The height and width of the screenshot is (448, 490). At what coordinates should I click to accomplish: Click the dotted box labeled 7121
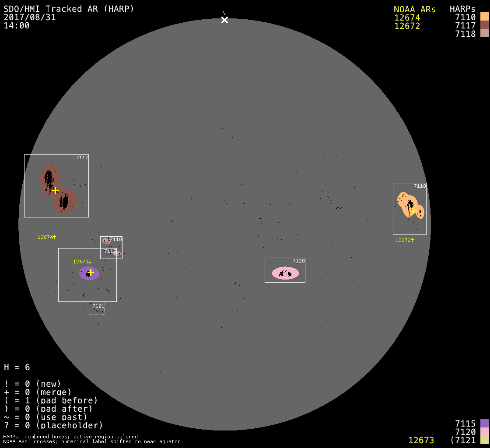pyautogui.click(x=97, y=308)
